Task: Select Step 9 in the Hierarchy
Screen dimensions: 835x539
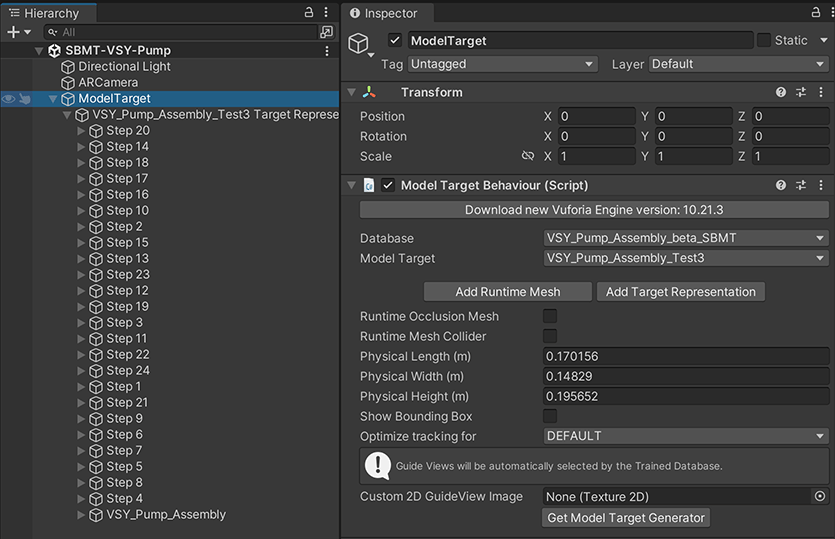Action: (124, 419)
